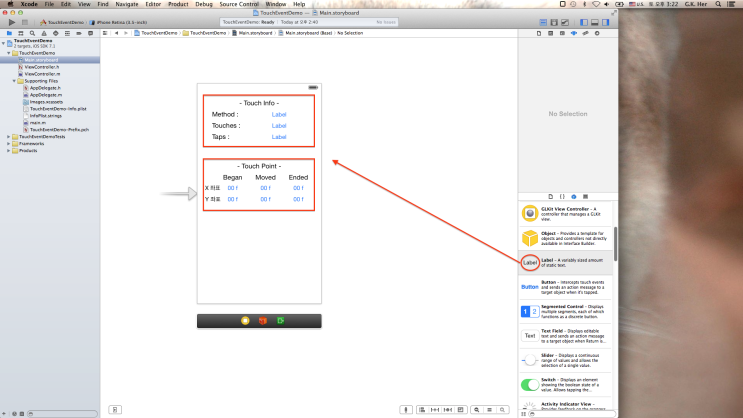Screen dimensions: 743x418
Task: Open the Find navigator magnifier icon
Action: pyautogui.click(x=32, y=33)
